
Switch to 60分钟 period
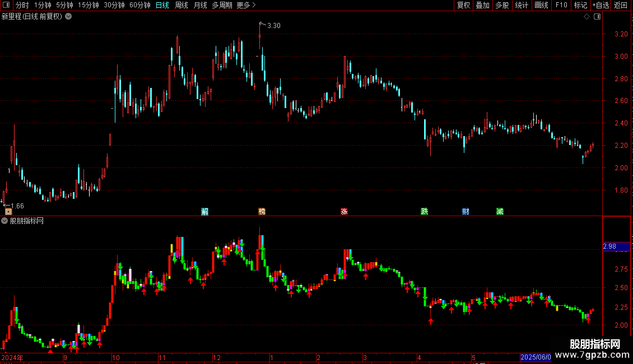[x=140, y=5]
